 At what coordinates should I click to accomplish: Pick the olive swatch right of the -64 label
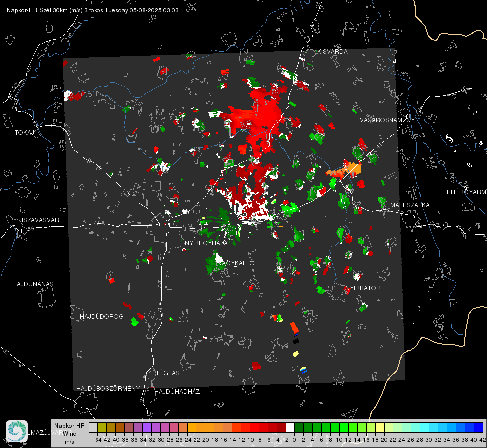tap(102, 427)
